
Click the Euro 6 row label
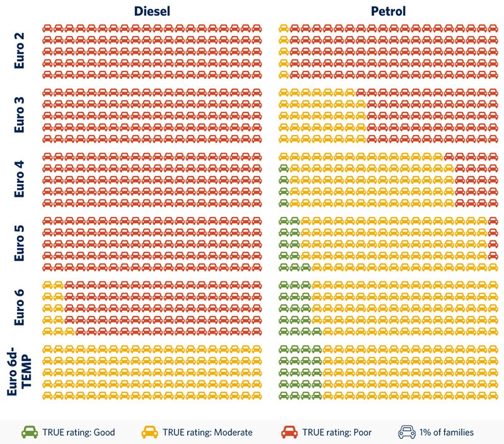[20, 308]
